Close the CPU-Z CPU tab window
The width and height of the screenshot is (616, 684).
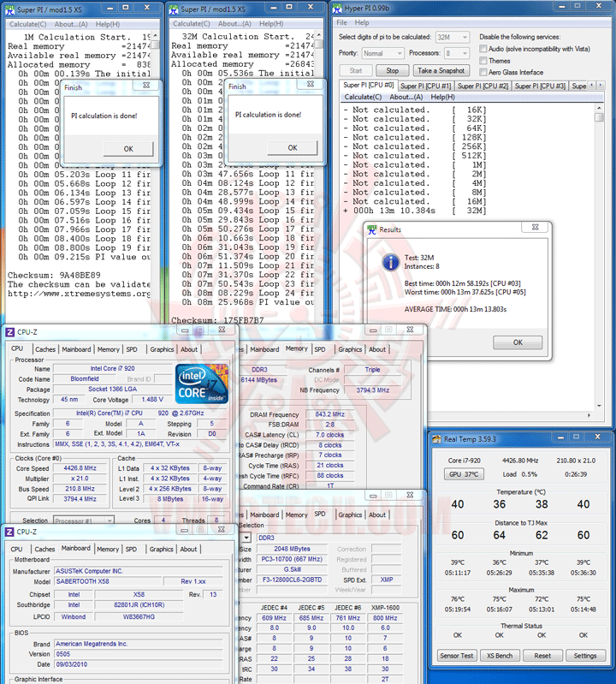(x=222, y=330)
